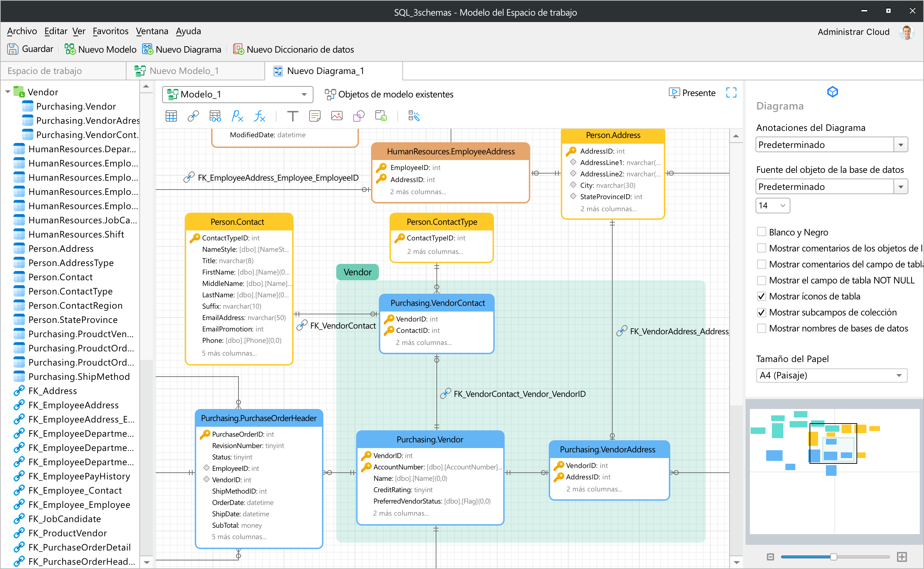This screenshot has width=924, height=569.
Task: Click Objetos de modelo existentes button
Action: 389,94
